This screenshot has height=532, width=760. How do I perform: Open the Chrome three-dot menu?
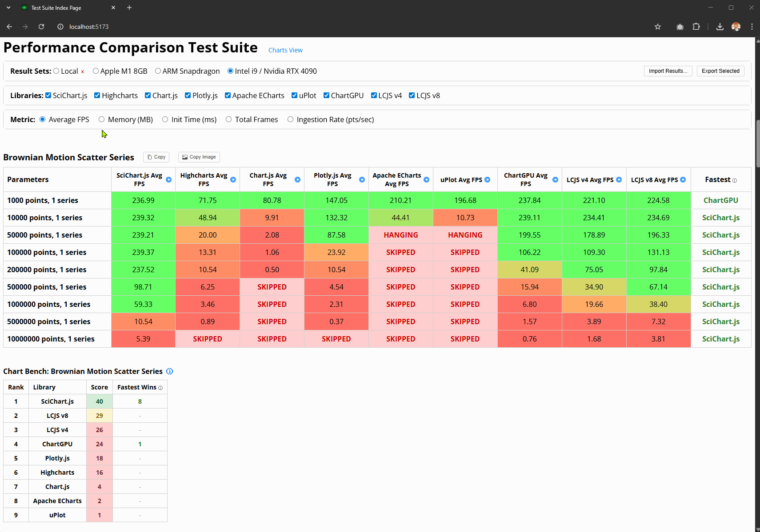(x=752, y=27)
